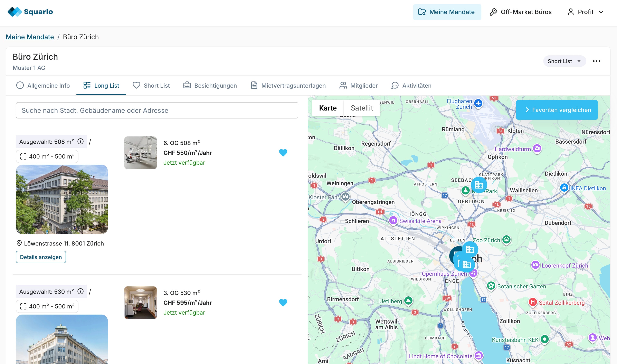Expand the Profil menu
This screenshot has width=617, height=364.
pos(585,12)
